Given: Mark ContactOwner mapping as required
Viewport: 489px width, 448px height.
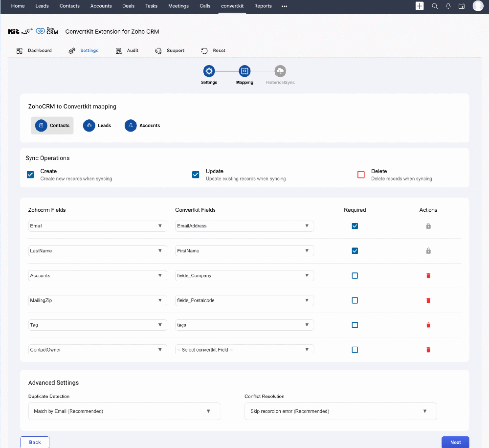Looking at the screenshot, I should (x=355, y=350).
